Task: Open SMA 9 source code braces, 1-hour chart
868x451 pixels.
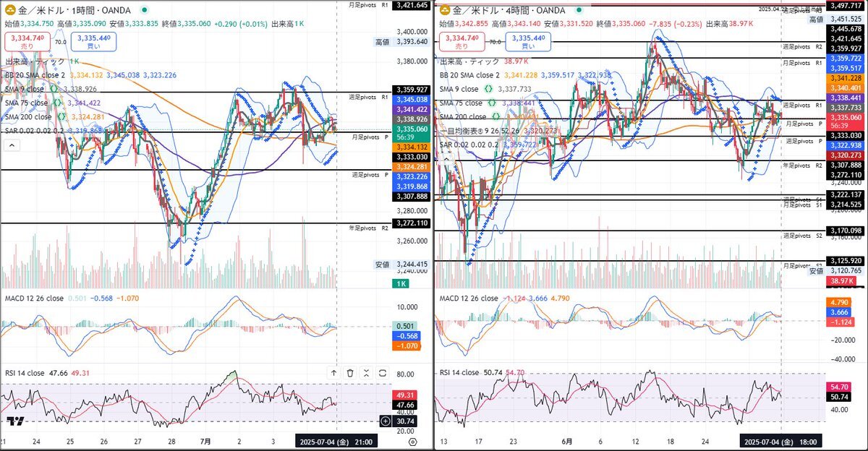Action: [54, 89]
